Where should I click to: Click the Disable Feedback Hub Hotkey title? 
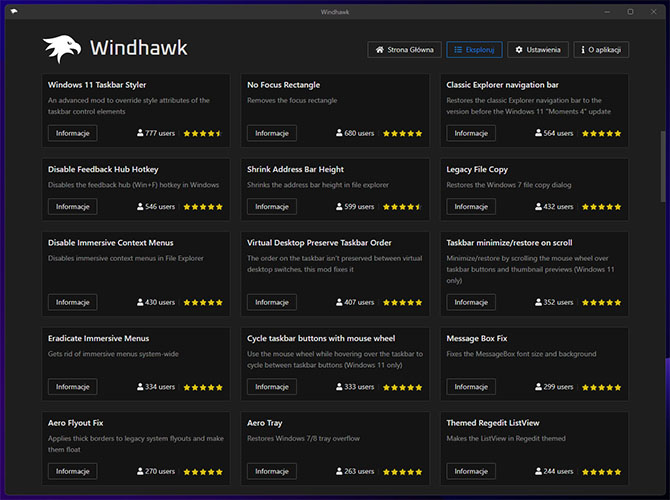click(x=103, y=169)
